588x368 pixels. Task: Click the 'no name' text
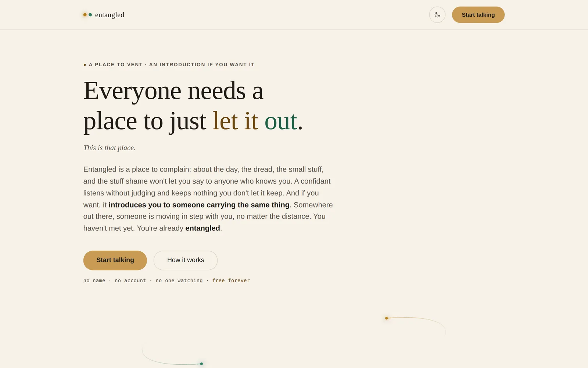(x=94, y=280)
